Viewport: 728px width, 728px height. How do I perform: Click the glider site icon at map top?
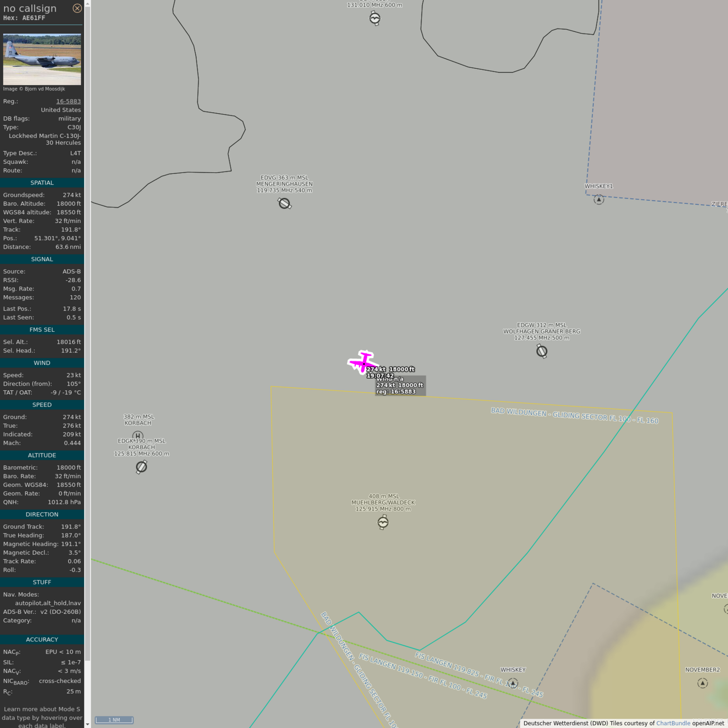[375, 19]
